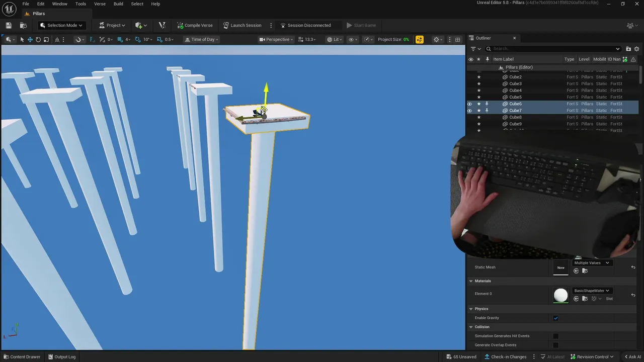
Task: Click the Outliner add folder icon
Action: (x=628, y=49)
